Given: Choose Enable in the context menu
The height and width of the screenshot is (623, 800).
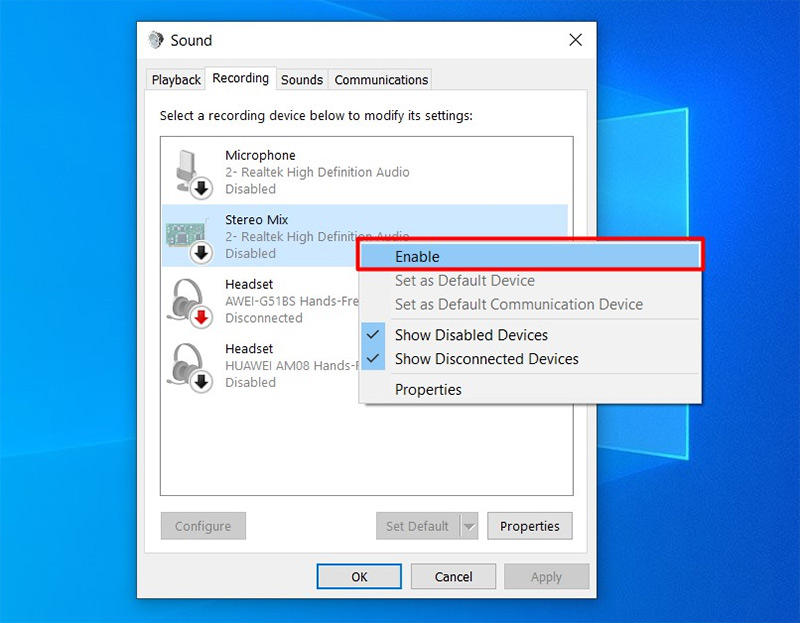Looking at the screenshot, I should click(x=417, y=257).
